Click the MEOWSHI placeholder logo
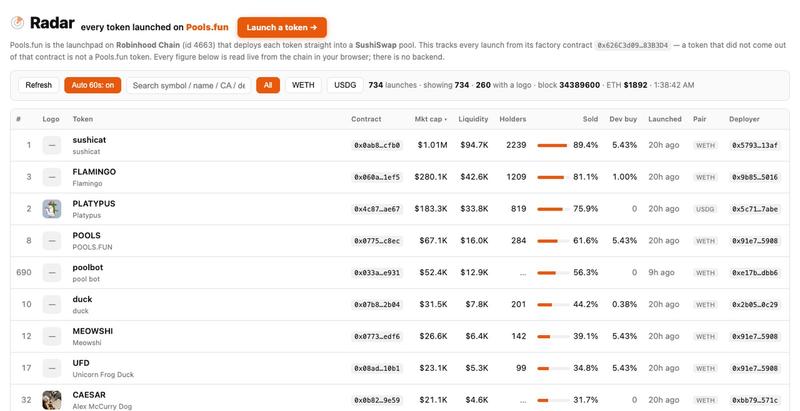 [52, 337]
